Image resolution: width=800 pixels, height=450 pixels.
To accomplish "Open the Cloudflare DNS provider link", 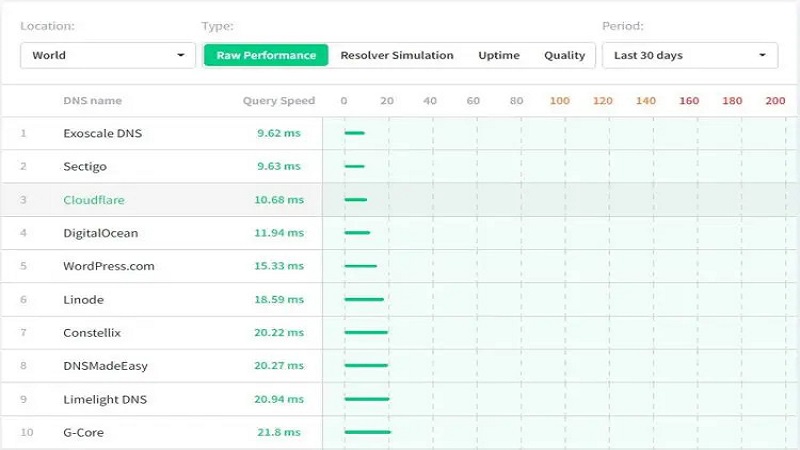I will tap(94, 200).
